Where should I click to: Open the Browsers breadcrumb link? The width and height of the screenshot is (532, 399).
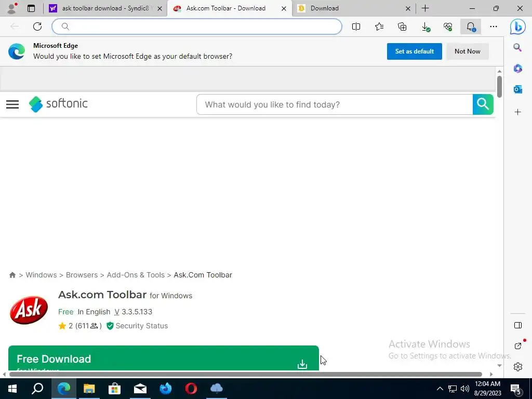[82, 275]
